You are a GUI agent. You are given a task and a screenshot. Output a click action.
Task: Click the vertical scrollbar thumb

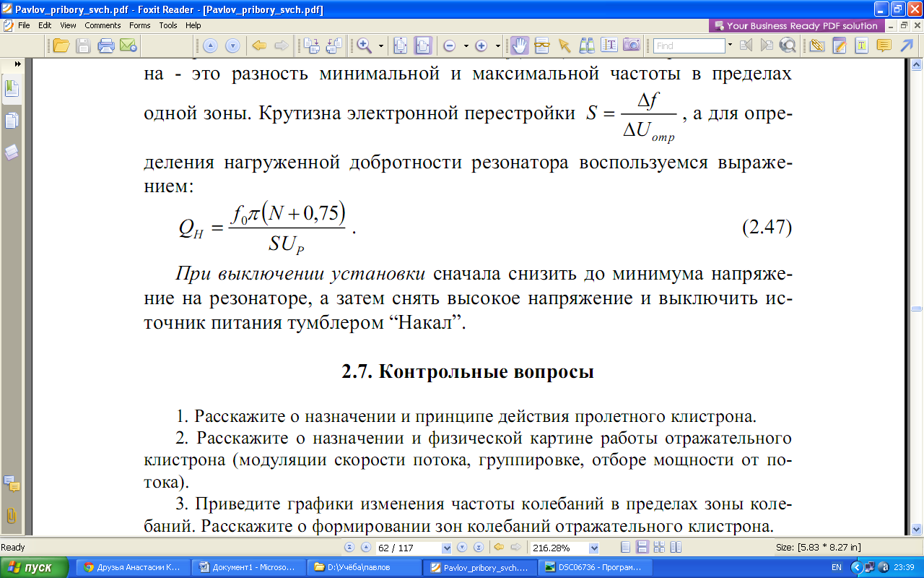coord(916,309)
